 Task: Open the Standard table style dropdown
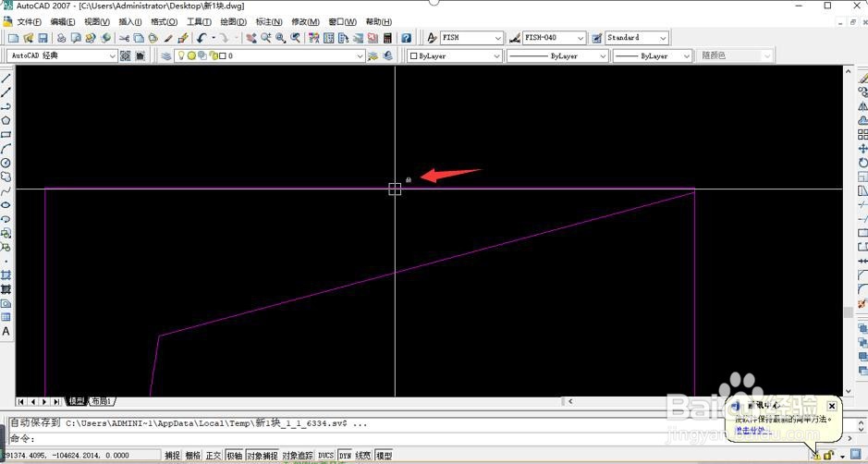pyautogui.click(x=664, y=38)
